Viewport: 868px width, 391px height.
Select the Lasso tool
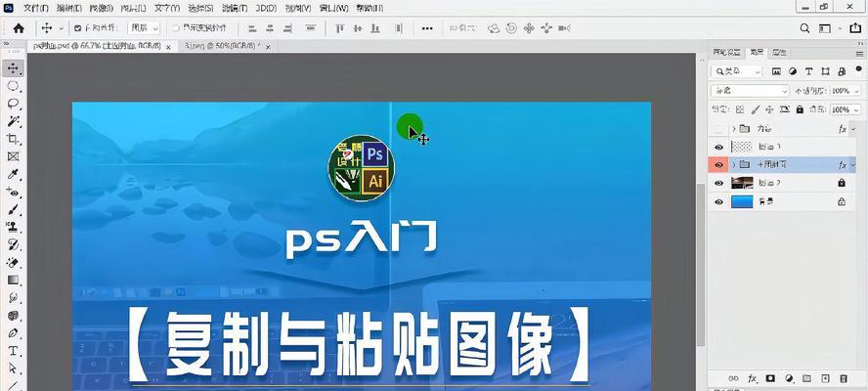(x=13, y=104)
